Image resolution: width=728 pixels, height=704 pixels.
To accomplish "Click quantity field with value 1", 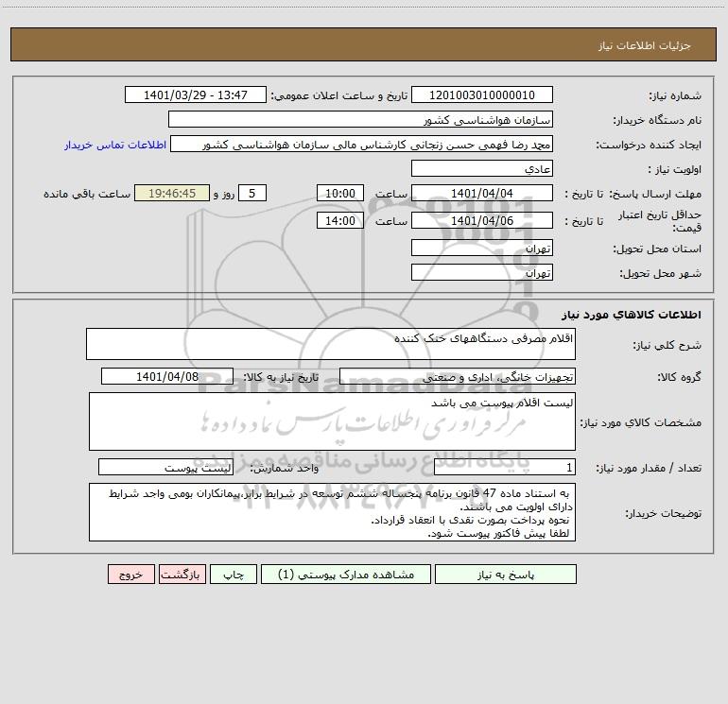I will click(505, 467).
